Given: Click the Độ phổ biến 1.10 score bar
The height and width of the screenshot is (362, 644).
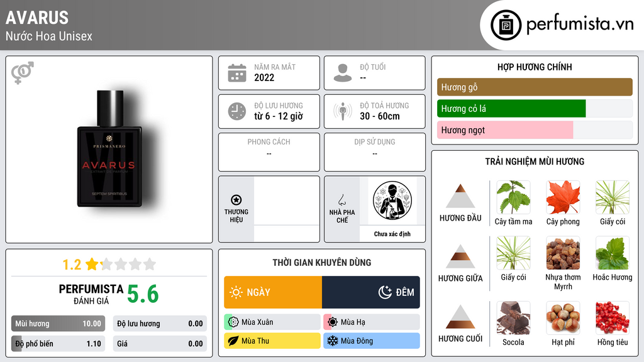Looking at the screenshot, I should pos(58,344).
